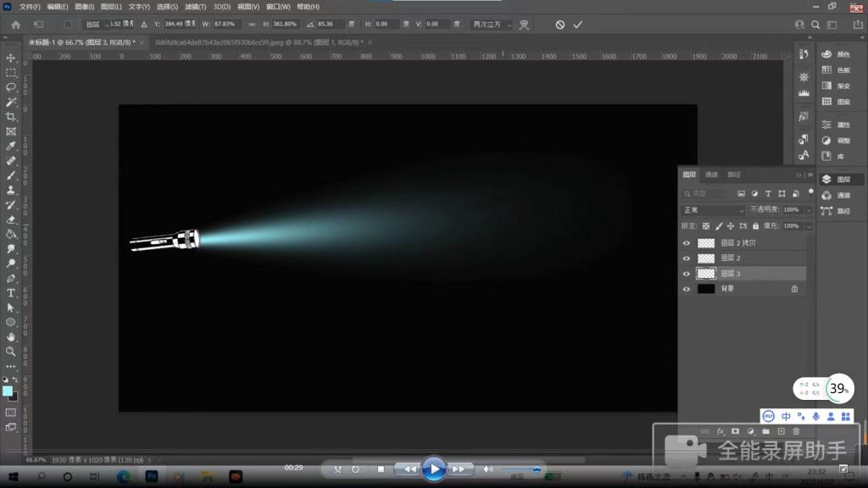
Task: Open the 再次立方 interpolation dropdown
Action: (492, 25)
